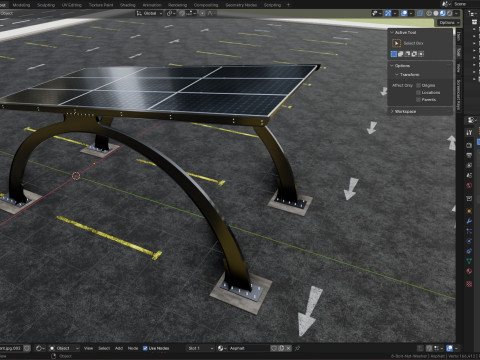Switch to Solid viewport shading

click(x=436, y=13)
